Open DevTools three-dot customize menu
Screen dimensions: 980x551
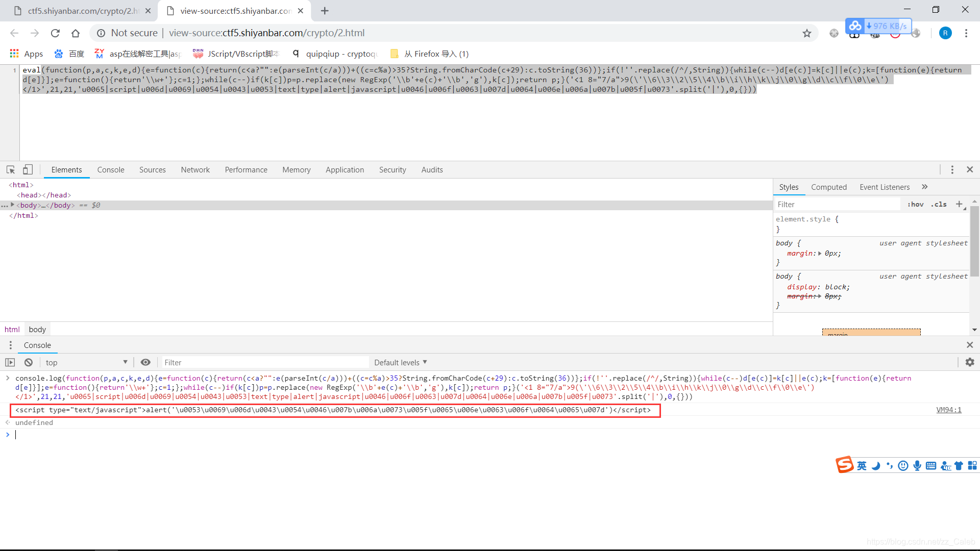[x=952, y=169]
